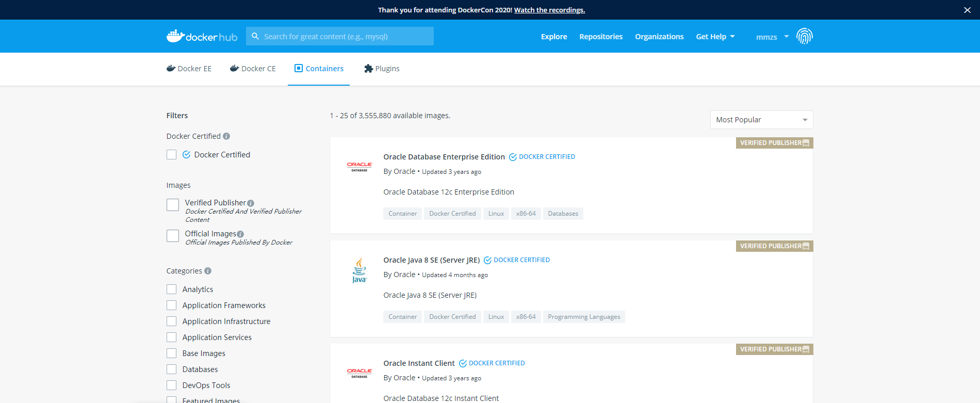
Task: Click the Oracle Database Enterprise Edition logo
Action: (x=360, y=167)
